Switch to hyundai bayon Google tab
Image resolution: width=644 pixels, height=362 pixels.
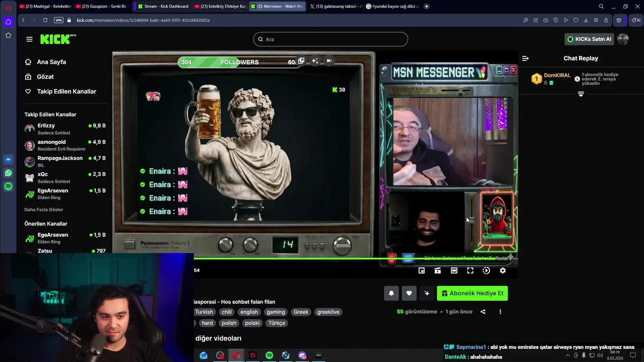click(x=392, y=7)
